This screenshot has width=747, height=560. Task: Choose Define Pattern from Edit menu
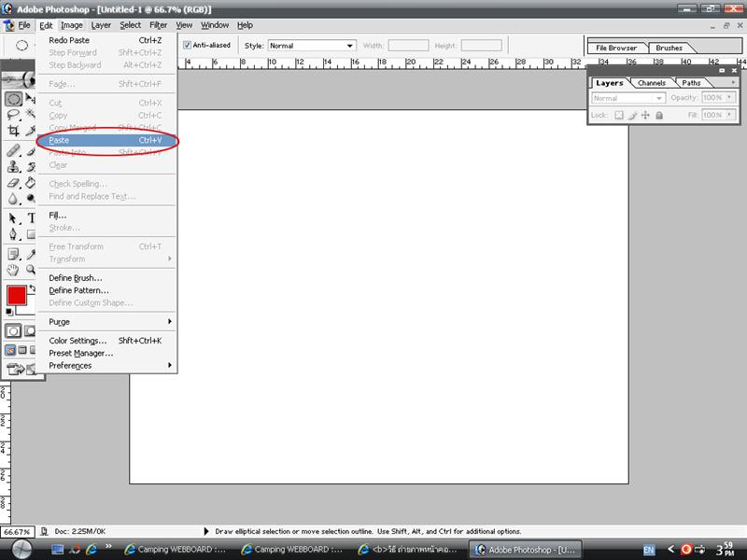(x=78, y=290)
